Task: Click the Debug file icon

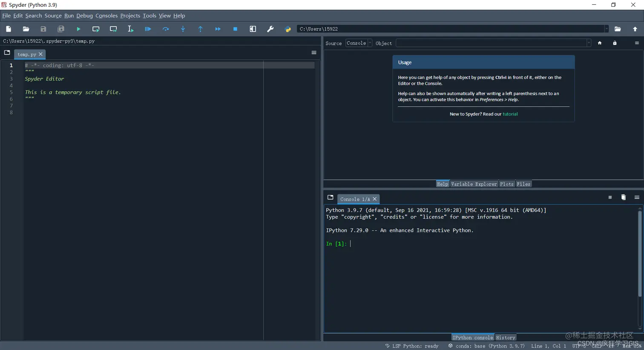Action: (x=148, y=29)
